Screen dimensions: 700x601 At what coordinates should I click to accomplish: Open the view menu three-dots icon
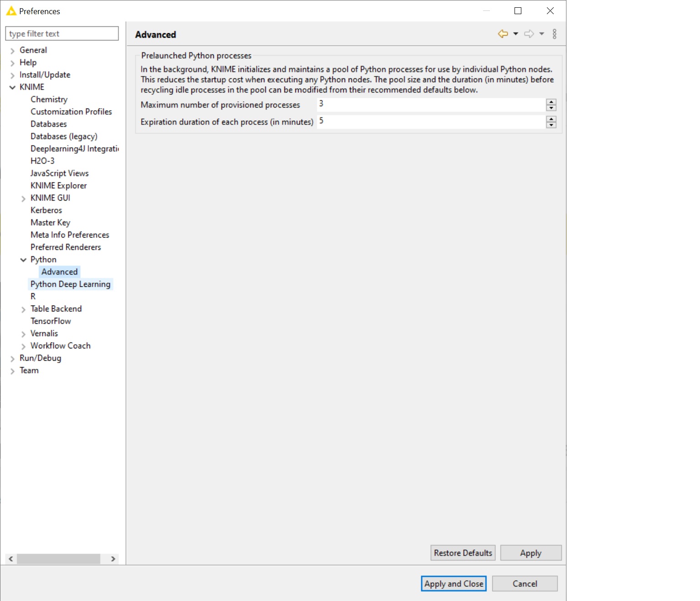pyautogui.click(x=555, y=34)
